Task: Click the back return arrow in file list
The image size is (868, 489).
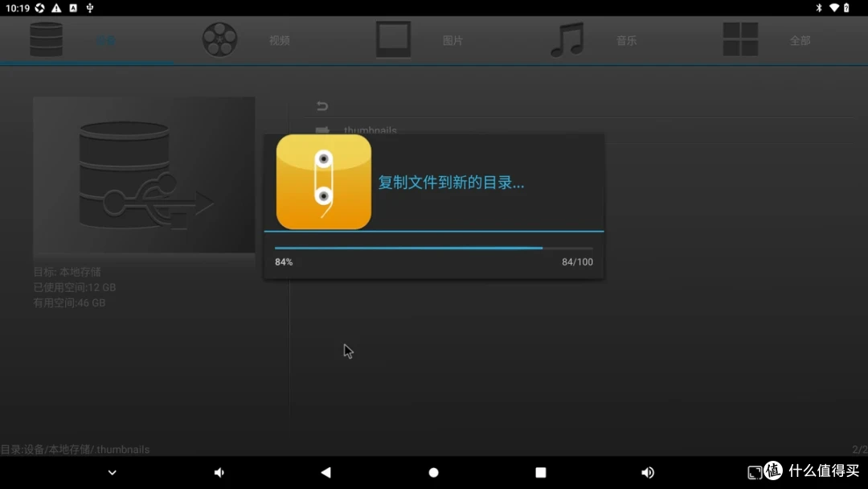Action: point(322,106)
